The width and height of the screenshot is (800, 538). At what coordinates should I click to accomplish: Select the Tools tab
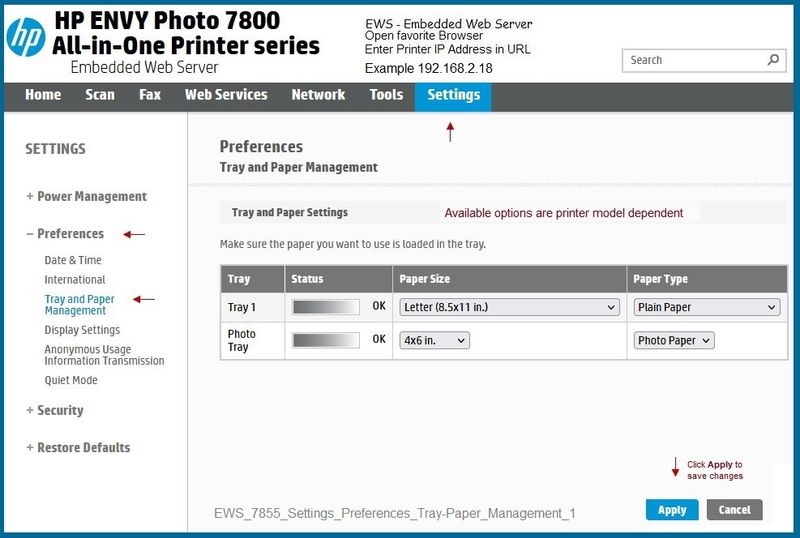tap(386, 95)
